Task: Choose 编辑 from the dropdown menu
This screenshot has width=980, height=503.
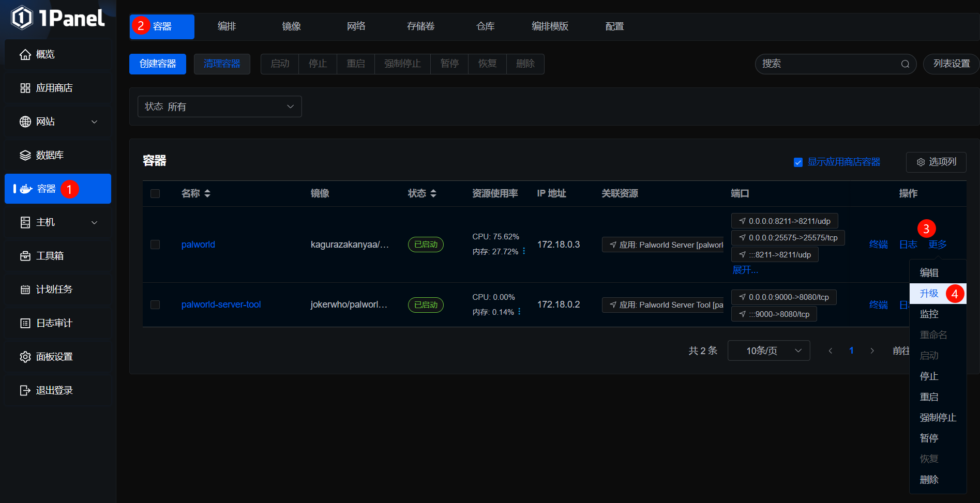Action: 938,272
